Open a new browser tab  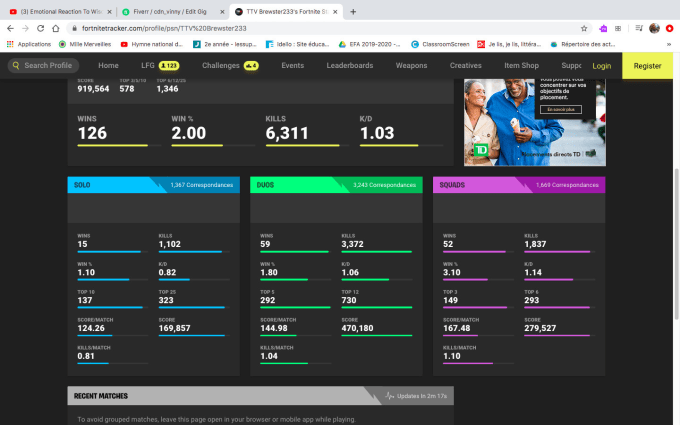point(353,12)
